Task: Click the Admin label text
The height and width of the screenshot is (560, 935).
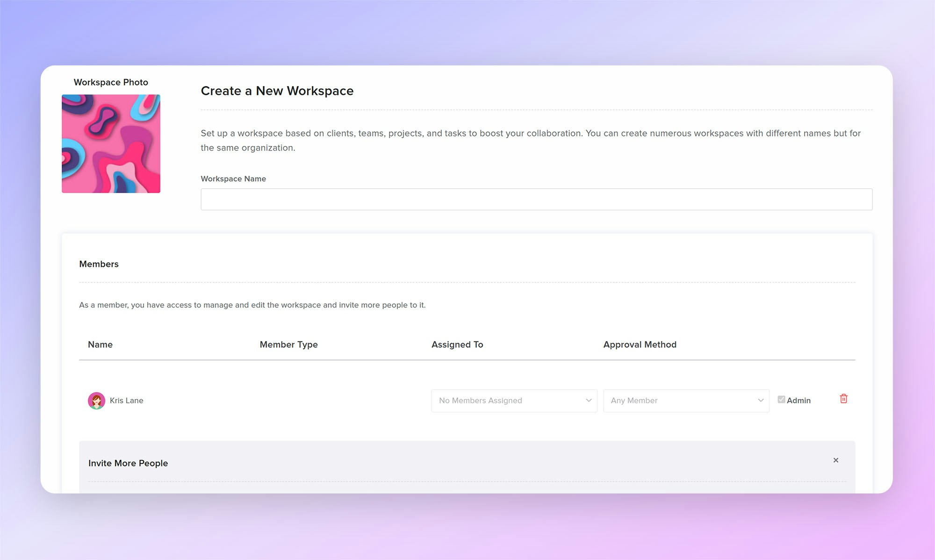Action: point(798,401)
